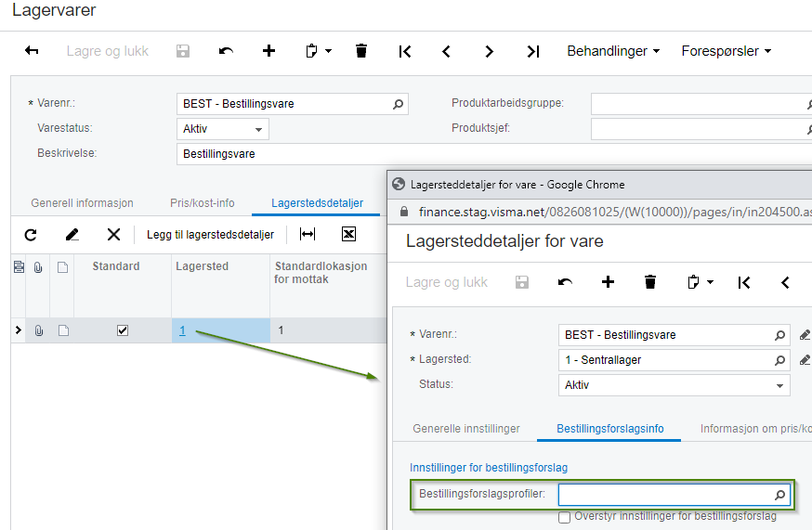
Task: Click the back arrow in Lagervarer toolbar
Action: 32,51
